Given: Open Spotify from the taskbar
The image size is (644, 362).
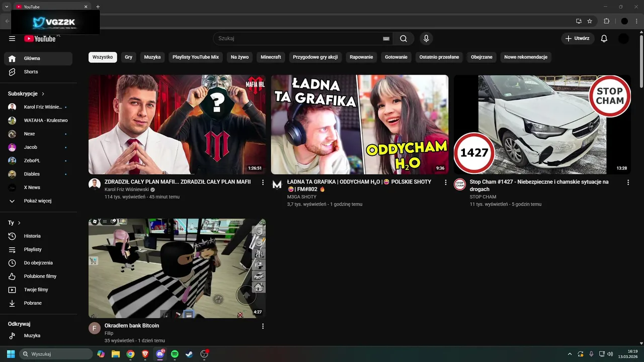Looking at the screenshot, I should click(175, 354).
